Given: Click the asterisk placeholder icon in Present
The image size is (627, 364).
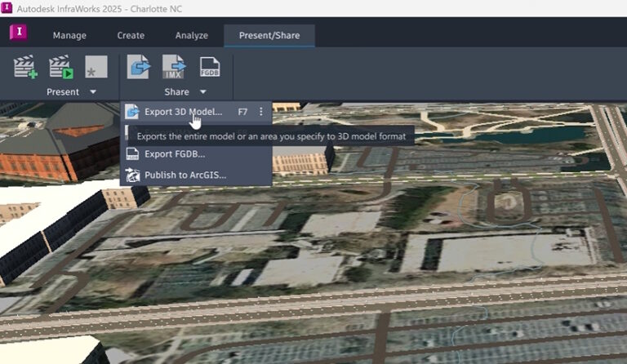Looking at the screenshot, I should tap(96, 67).
